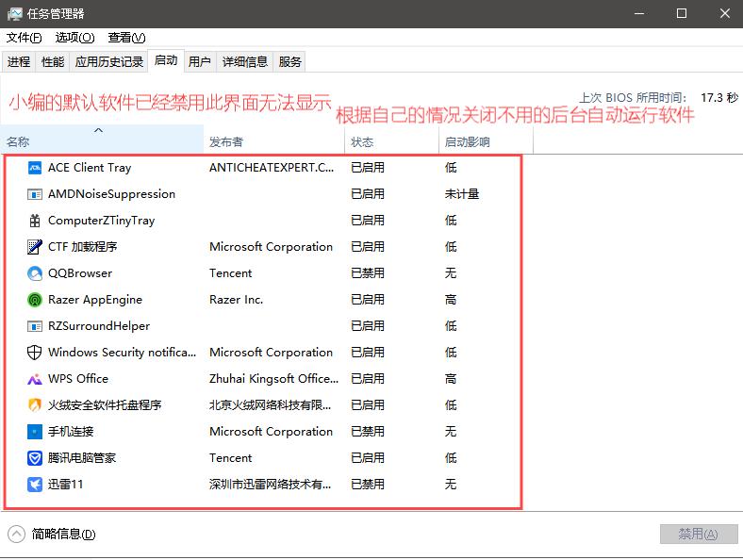Click the 深圳市迅雷网络技术有... publisher cell
The width and height of the screenshot is (743, 560).
270,485
